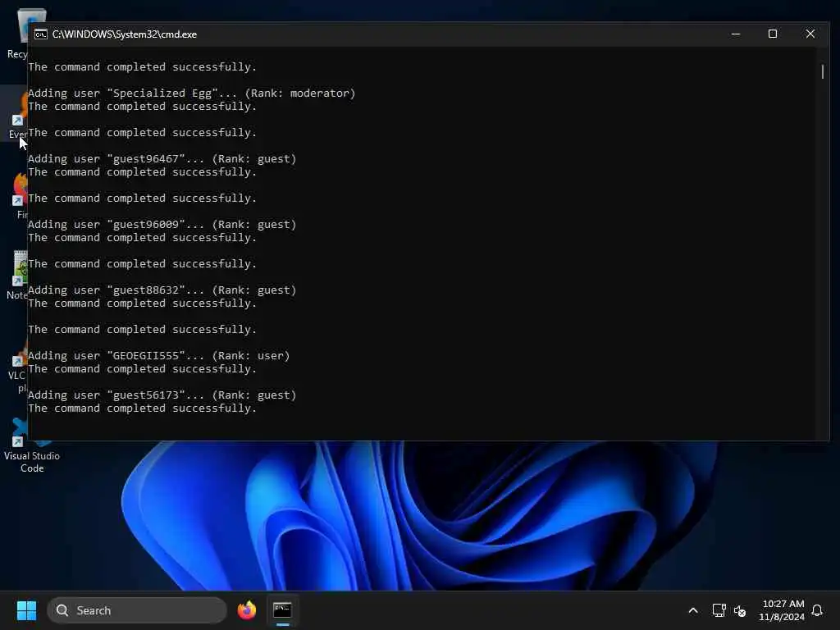Select the Notepad++ desktop shortcut
840x630 pixels.
click(x=17, y=276)
